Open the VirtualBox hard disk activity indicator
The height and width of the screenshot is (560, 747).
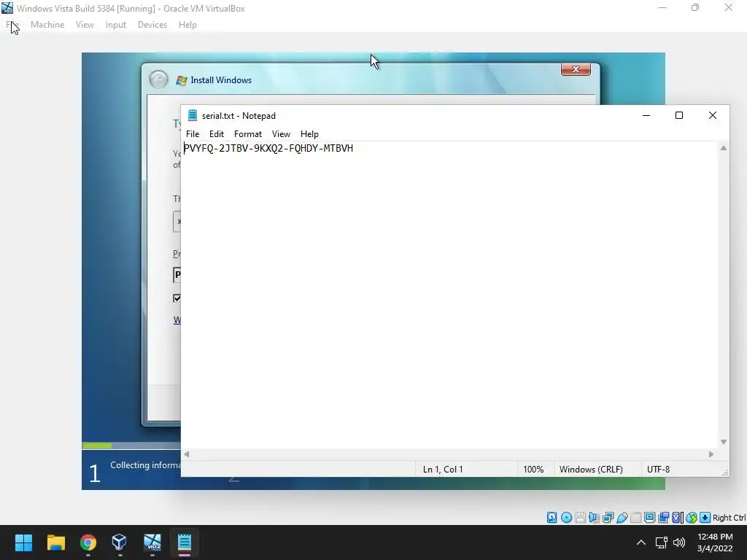(551, 518)
